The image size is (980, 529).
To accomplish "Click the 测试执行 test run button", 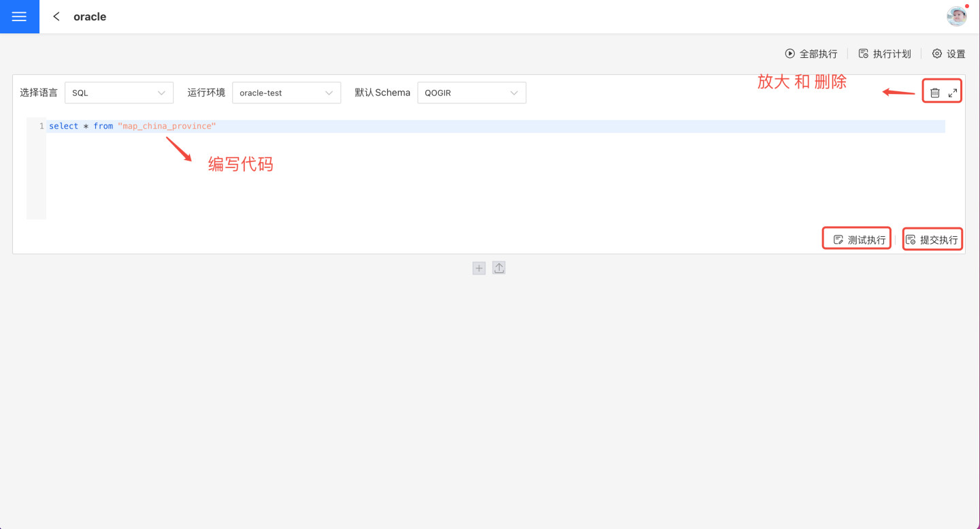I will click(x=860, y=240).
